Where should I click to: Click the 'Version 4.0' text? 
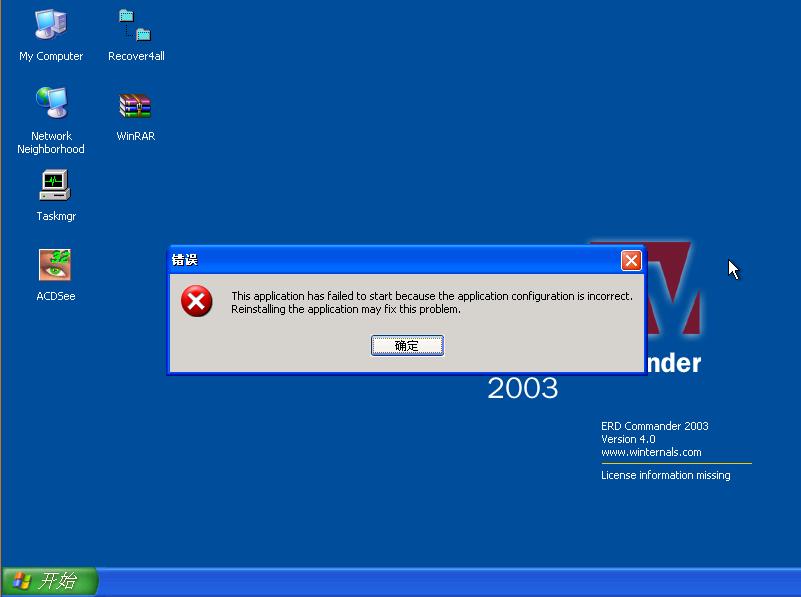(x=628, y=439)
